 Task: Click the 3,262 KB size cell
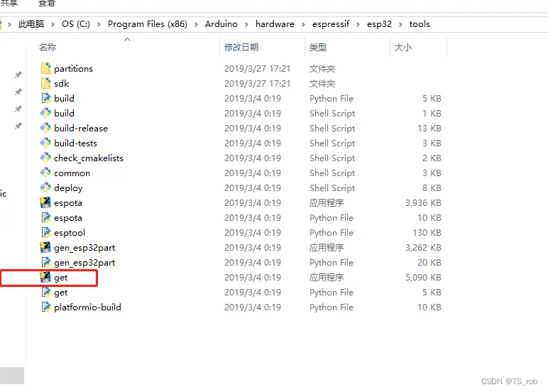coord(423,248)
